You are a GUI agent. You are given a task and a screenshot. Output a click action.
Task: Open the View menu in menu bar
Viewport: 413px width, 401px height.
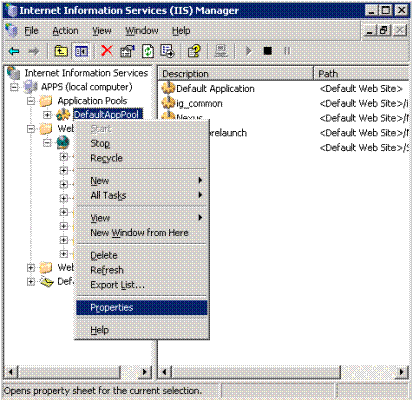tap(102, 31)
